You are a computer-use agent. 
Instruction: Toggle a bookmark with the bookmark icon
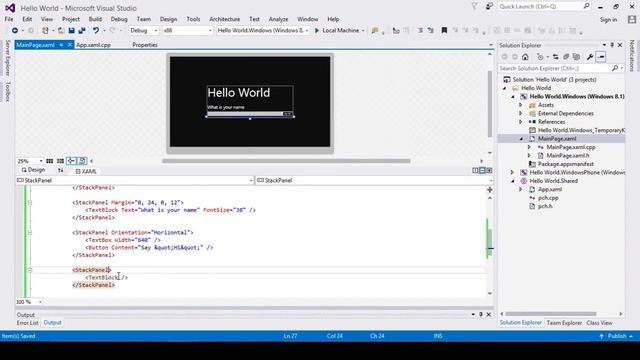(444, 31)
